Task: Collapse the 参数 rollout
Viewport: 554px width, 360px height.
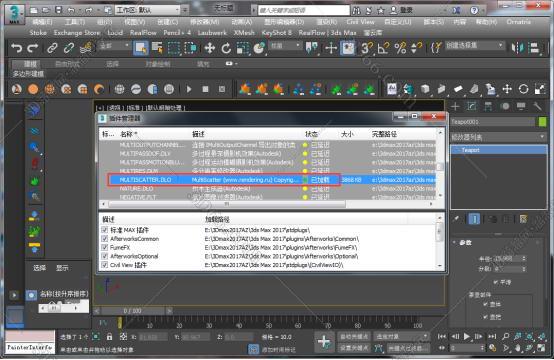Action: (x=466, y=243)
